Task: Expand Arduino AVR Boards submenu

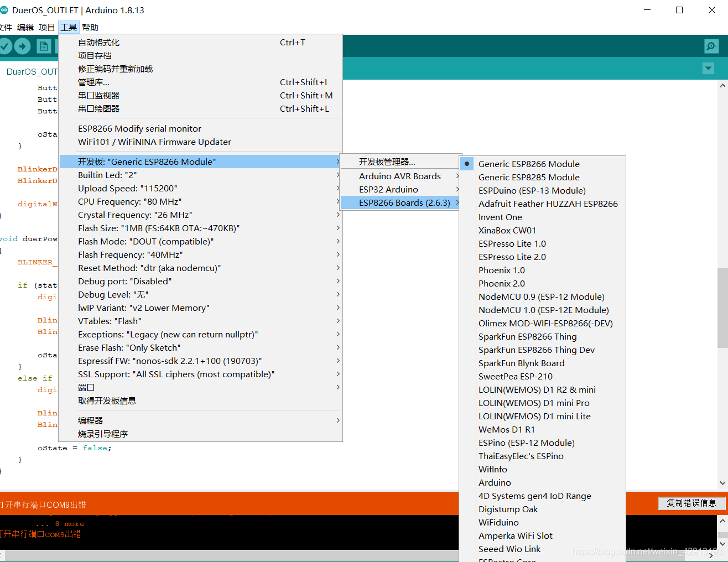Action: coord(401,176)
